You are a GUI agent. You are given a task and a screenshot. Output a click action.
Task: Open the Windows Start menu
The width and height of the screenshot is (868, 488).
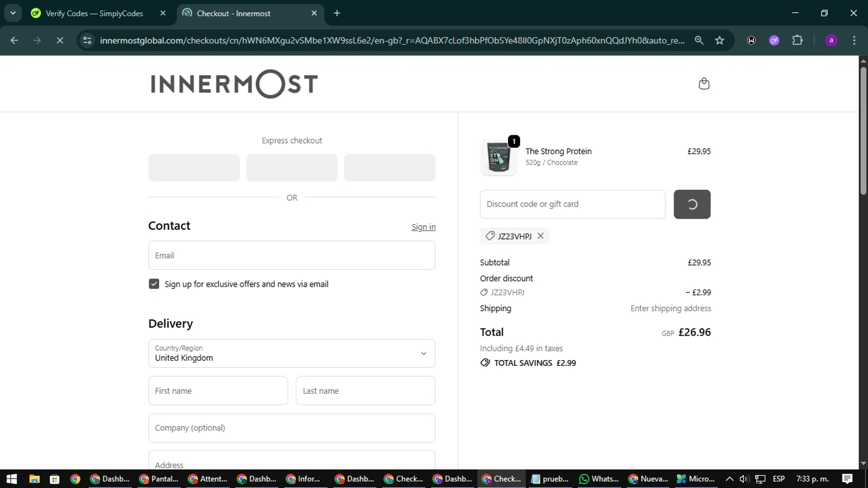[x=12, y=479]
